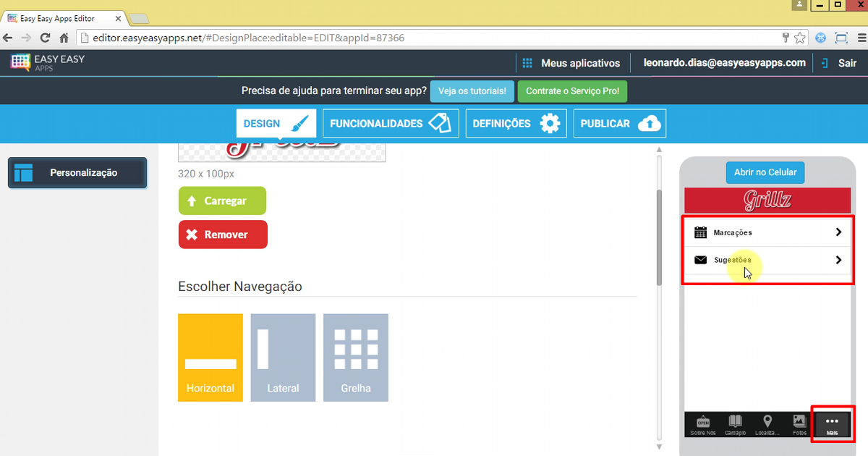
Task: Select the Sugestões envelope icon
Action: point(701,259)
